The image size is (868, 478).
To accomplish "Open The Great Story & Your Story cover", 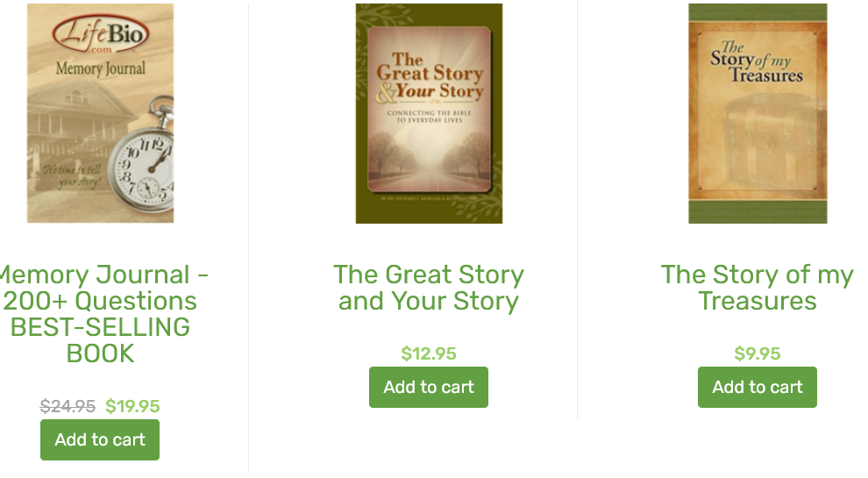I will [x=429, y=113].
